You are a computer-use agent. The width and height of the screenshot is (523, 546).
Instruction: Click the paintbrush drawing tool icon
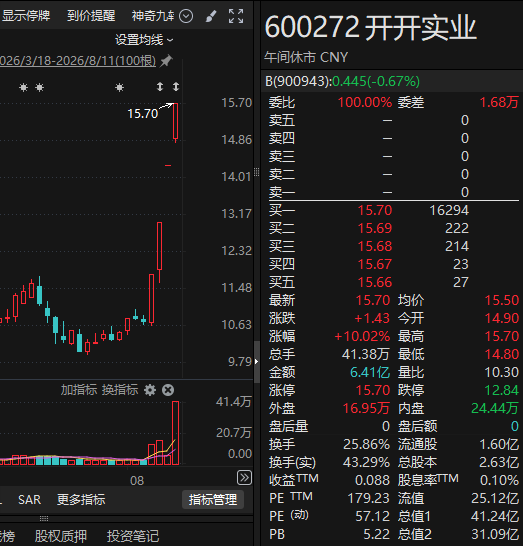click(x=211, y=16)
